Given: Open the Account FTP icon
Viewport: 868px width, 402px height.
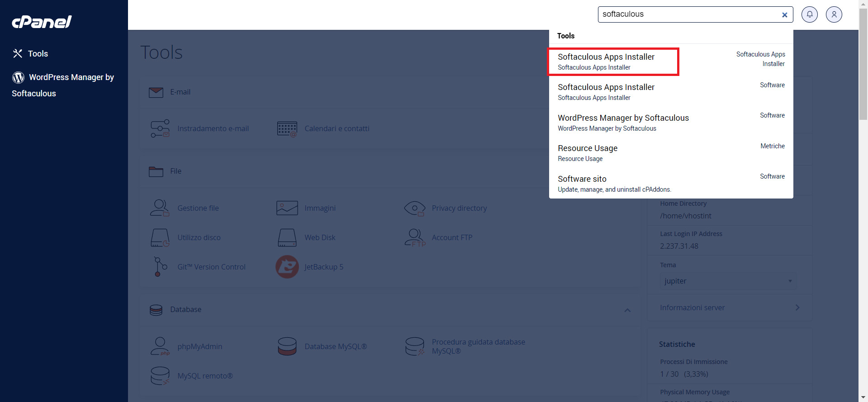Looking at the screenshot, I should coord(415,238).
